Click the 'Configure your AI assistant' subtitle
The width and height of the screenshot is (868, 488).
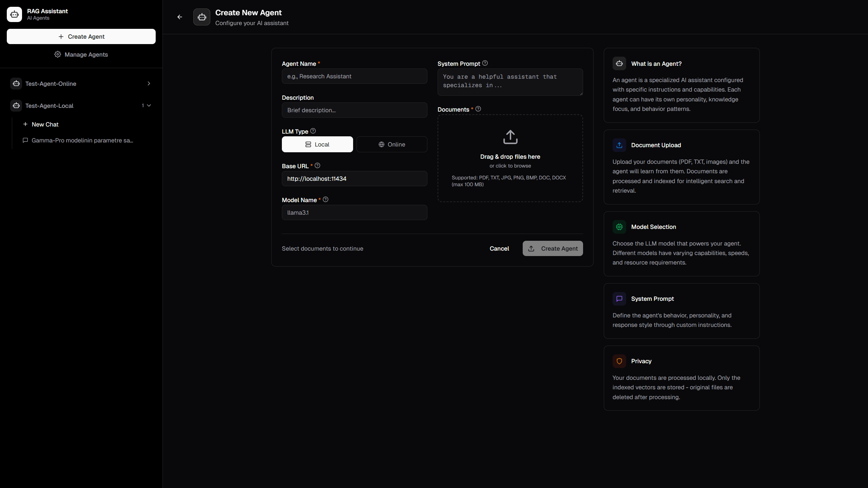[x=252, y=23]
